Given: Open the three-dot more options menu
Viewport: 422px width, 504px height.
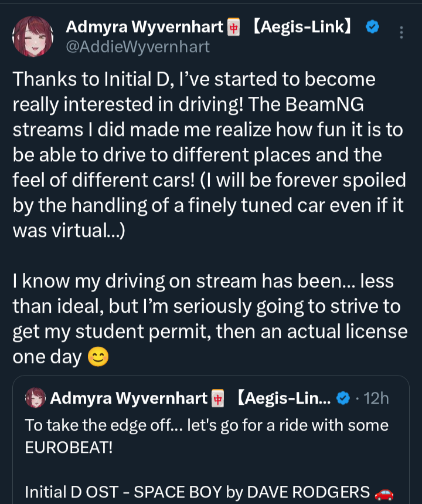Looking at the screenshot, I should point(401,32).
